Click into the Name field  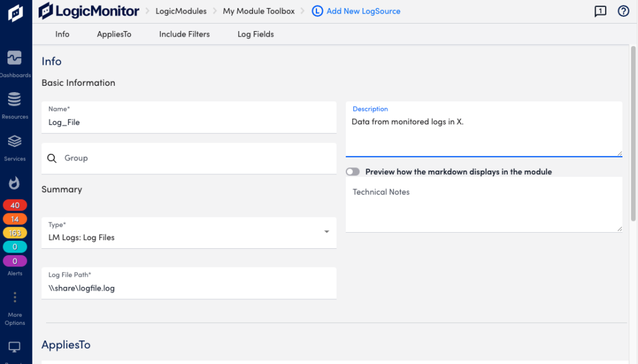pyautogui.click(x=189, y=118)
